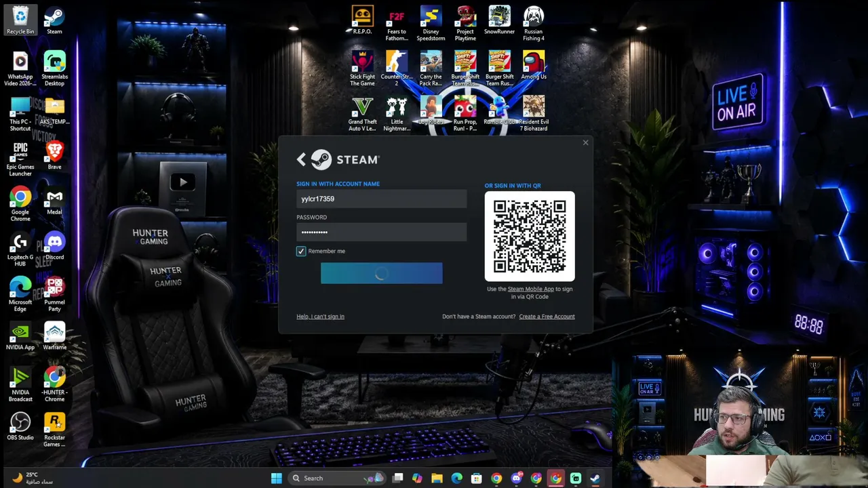Open Discord from the taskbar
This screenshot has width=868, height=488.
516,478
